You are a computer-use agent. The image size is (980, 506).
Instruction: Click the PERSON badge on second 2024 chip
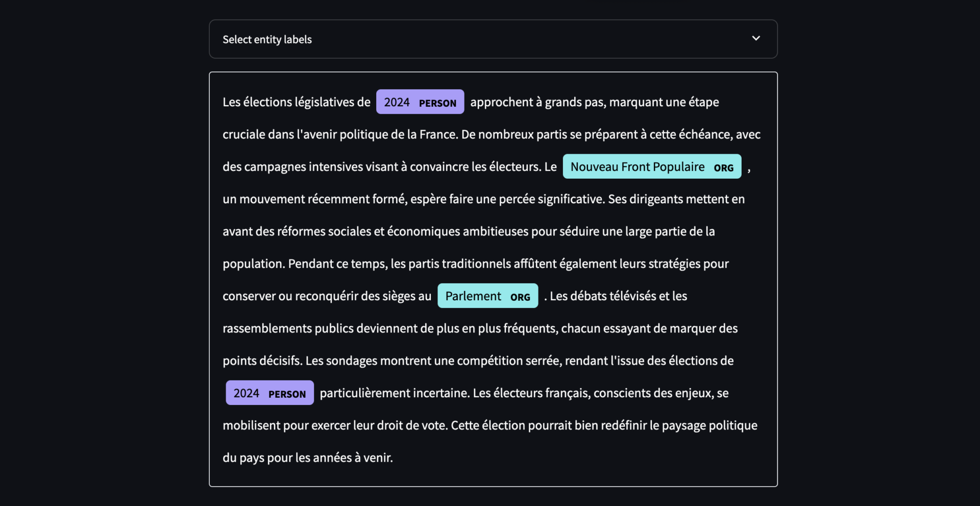pos(287,394)
